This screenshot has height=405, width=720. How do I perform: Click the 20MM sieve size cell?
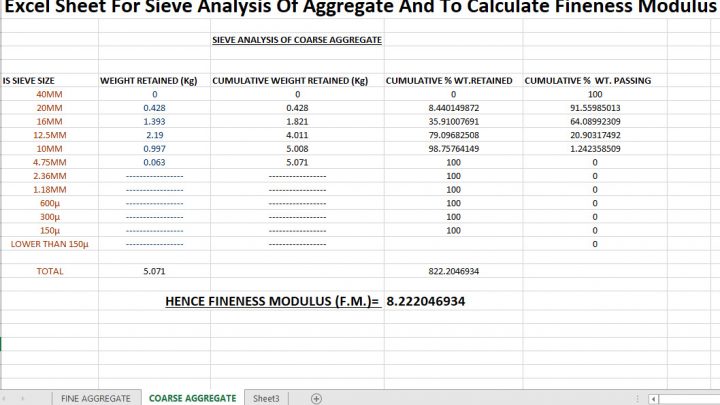click(49, 108)
